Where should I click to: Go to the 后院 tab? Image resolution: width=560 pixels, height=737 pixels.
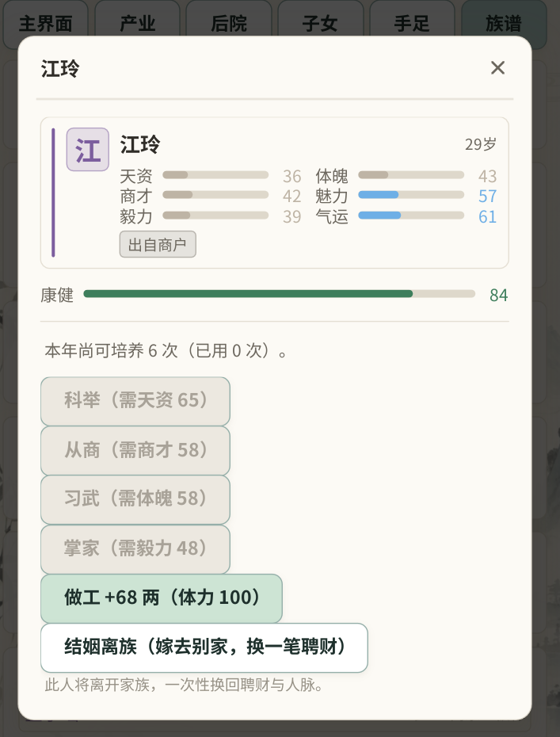tap(229, 24)
